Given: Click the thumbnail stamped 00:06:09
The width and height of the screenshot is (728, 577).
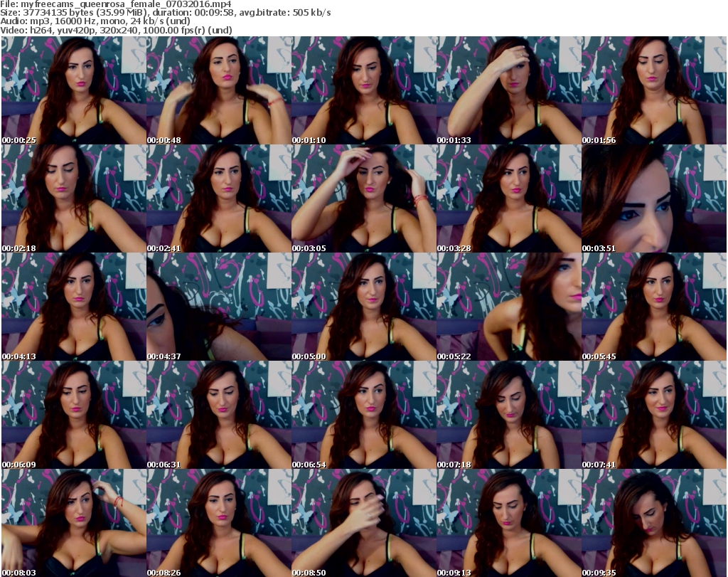Looking at the screenshot, I should [x=74, y=415].
